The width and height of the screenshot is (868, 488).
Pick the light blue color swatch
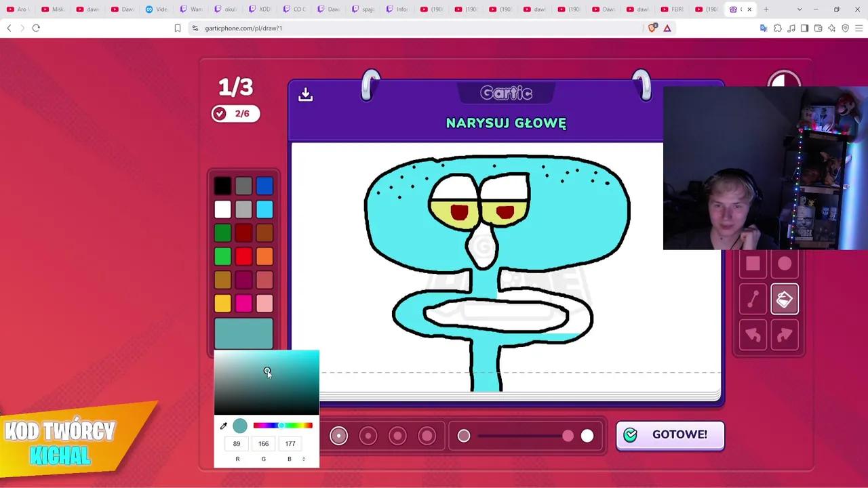(264, 209)
